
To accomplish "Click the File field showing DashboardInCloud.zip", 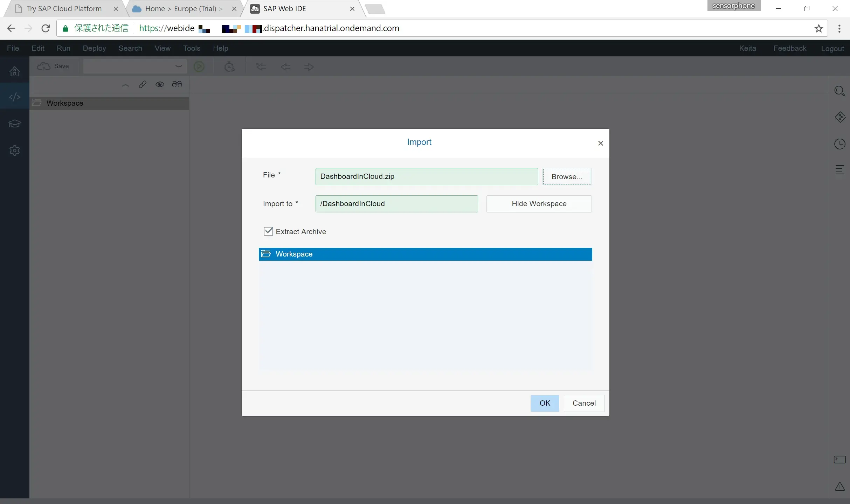I will point(427,176).
